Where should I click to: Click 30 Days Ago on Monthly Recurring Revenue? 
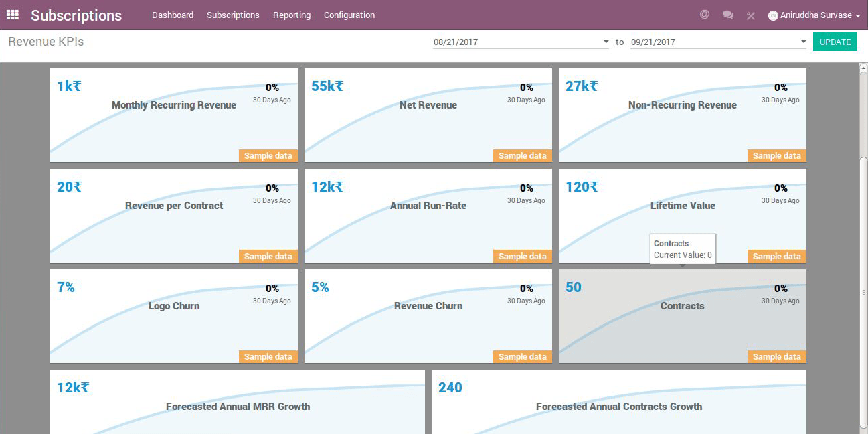coord(272,100)
